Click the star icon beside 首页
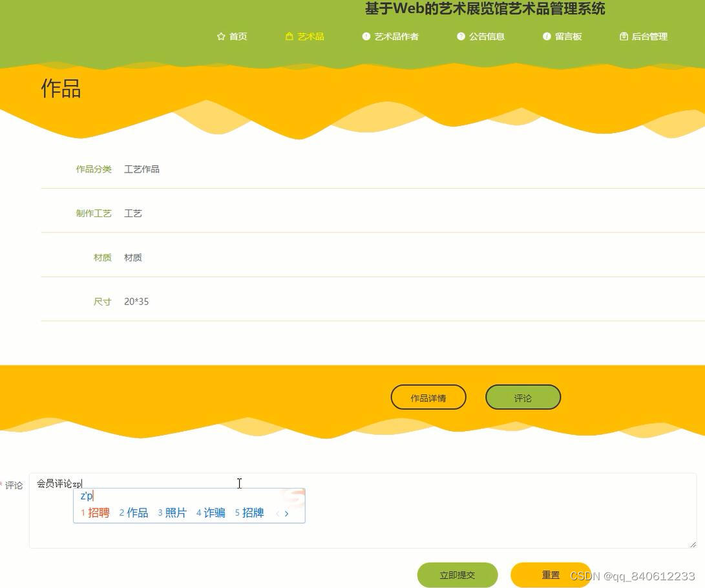The image size is (705, 588). point(221,36)
